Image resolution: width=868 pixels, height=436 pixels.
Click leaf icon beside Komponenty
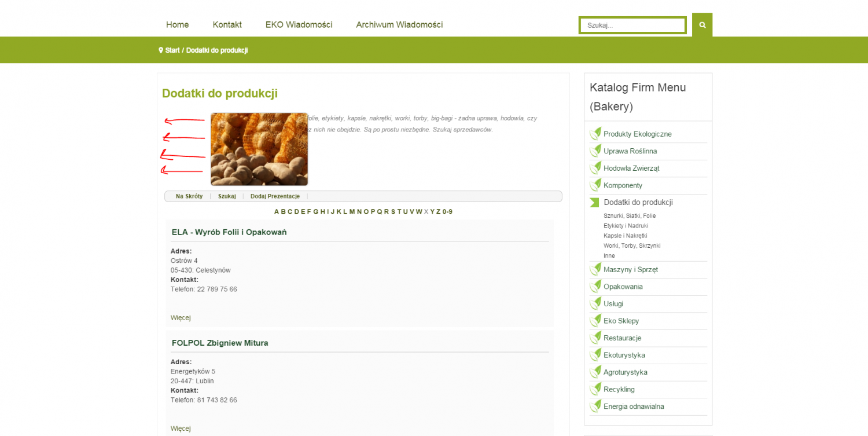pyautogui.click(x=595, y=185)
